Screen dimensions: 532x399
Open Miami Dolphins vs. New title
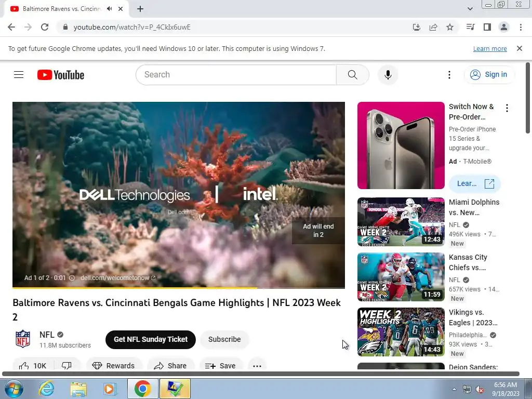(474, 207)
